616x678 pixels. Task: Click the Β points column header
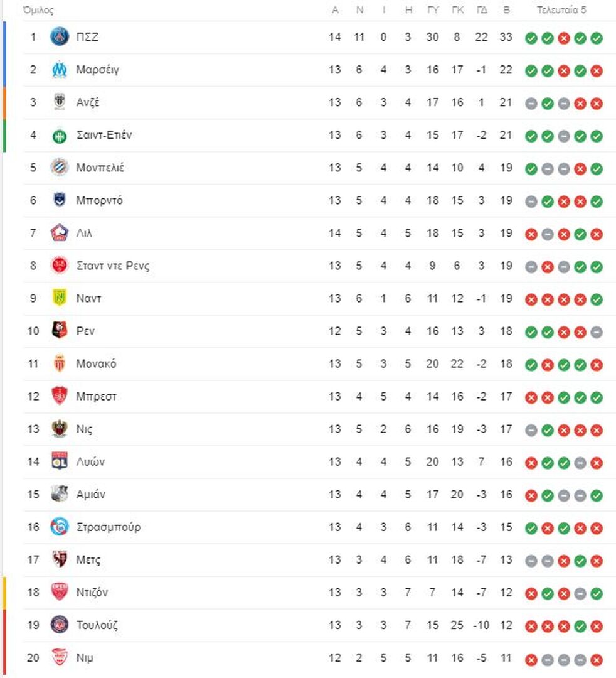506,10
